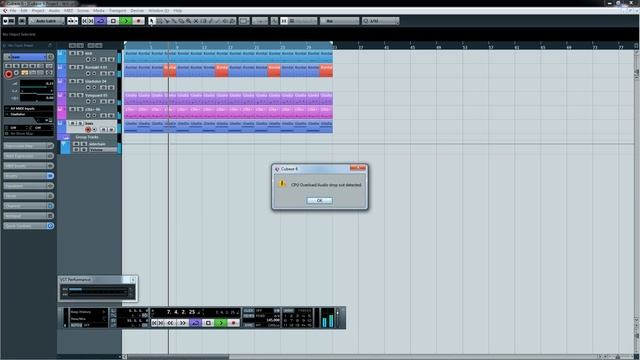
Task: Open the File menu
Action: 13,11
